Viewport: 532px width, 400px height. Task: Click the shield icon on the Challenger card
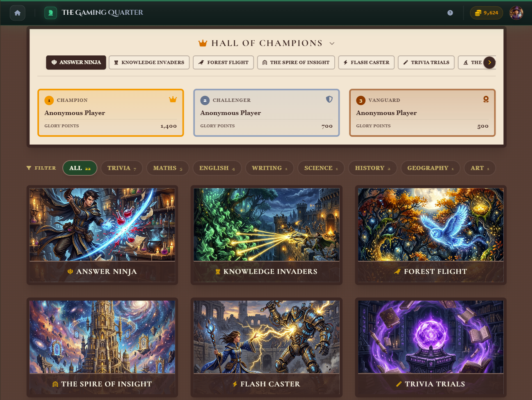click(x=329, y=99)
